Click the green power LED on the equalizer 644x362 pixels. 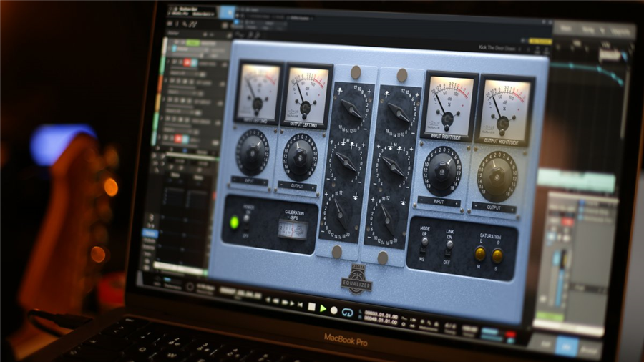[x=233, y=222]
